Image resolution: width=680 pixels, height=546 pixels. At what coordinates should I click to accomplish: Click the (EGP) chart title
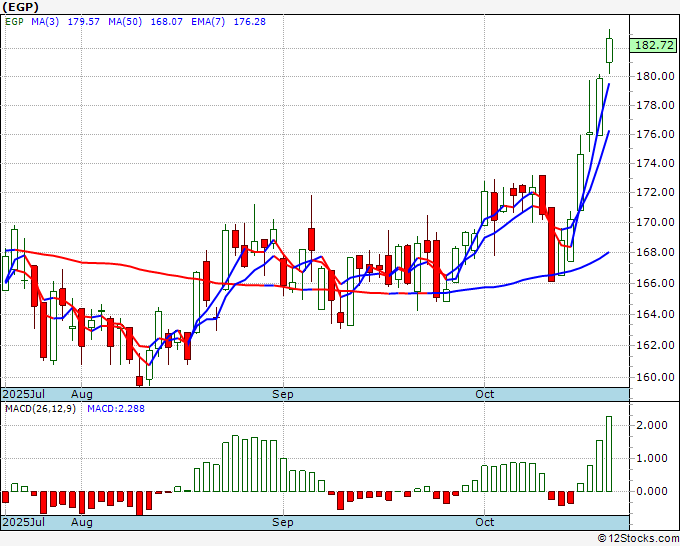pyautogui.click(x=21, y=7)
